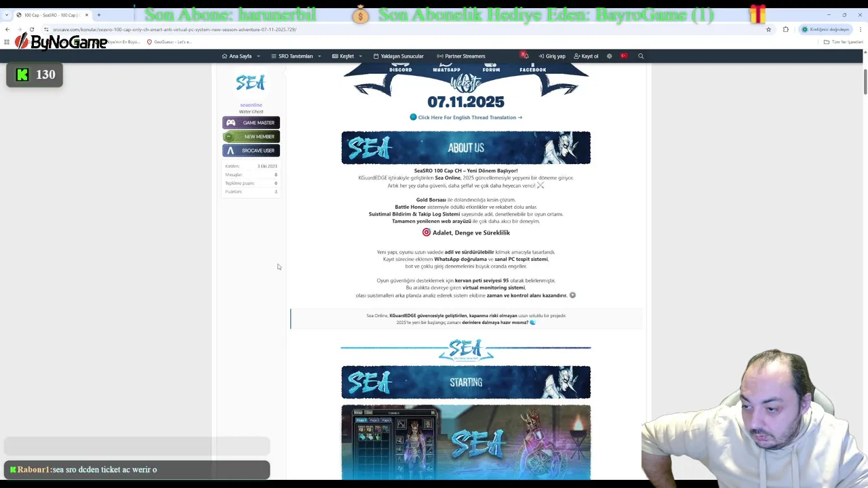868x488 pixels.
Task: Click the Facebook banner link
Action: pyautogui.click(x=533, y=69)
